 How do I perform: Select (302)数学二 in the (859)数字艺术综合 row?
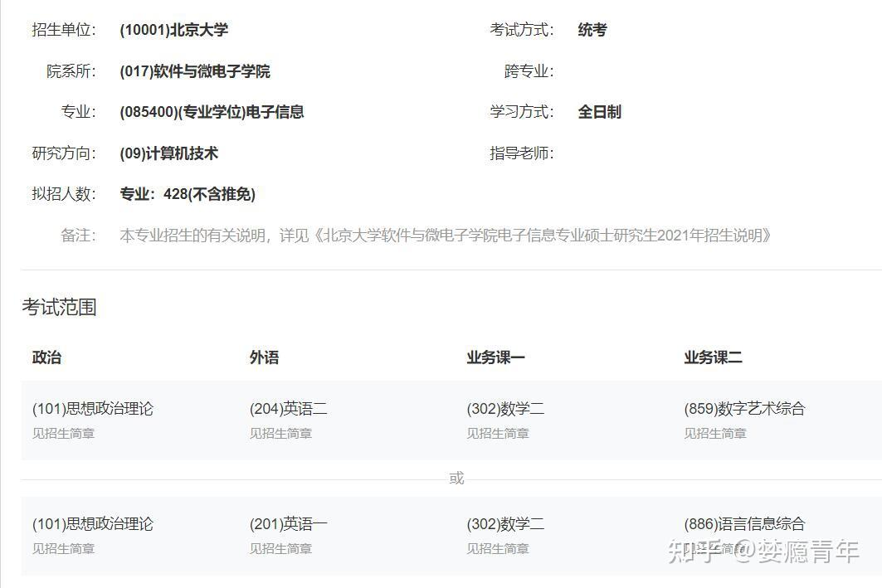pos(505,409)
